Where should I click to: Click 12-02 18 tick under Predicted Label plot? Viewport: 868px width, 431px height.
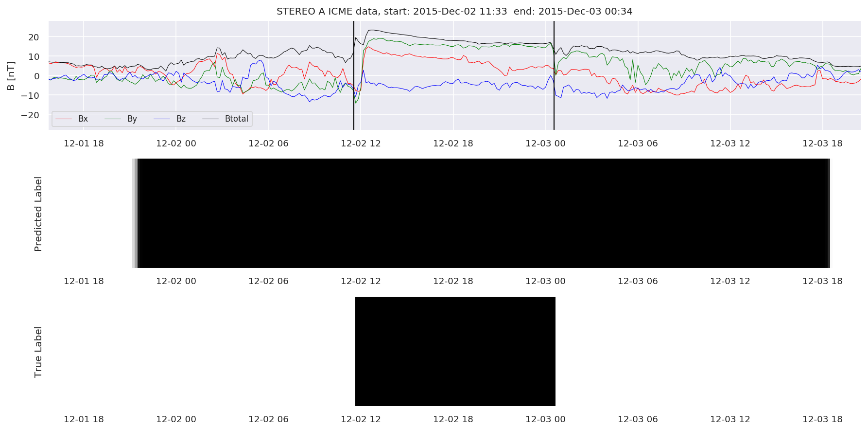pyautogui.click(x=453, y=281)
